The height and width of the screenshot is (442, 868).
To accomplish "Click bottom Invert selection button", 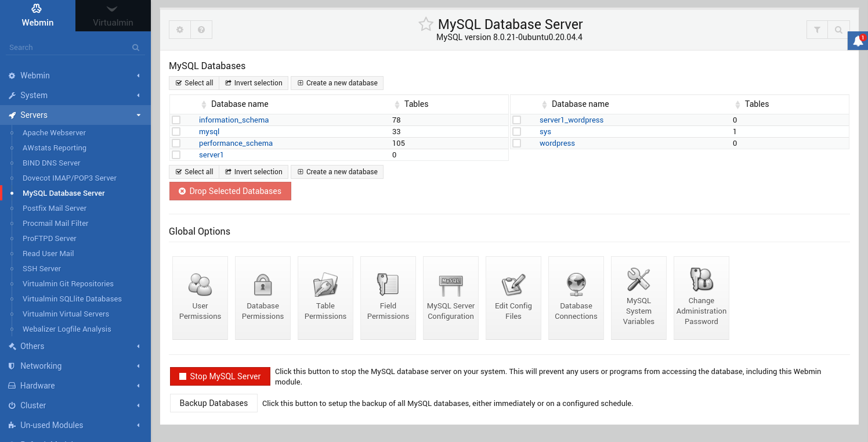I will [254, 172].
